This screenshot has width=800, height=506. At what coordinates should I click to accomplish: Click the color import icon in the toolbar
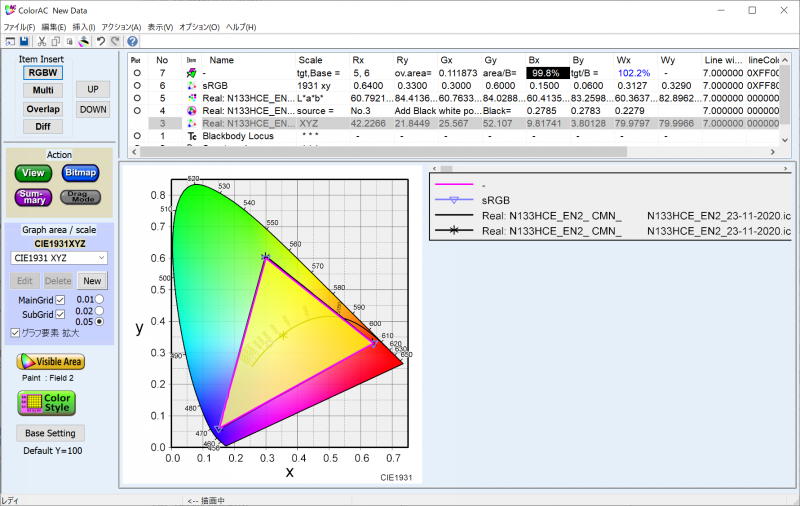(x=84, y=41)
